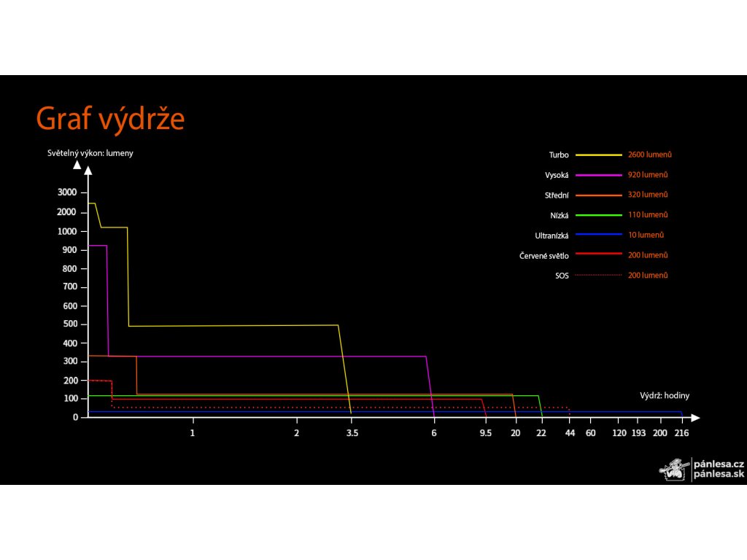Click the green Nízká legend line
Screen dimensions: 747x560
click(598, 215)
